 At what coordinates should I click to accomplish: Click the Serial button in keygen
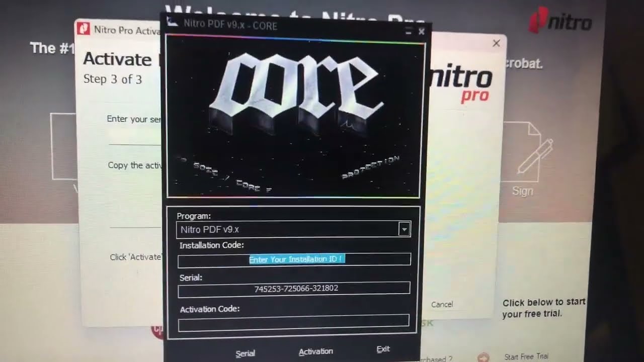pyautogui.click(x=245, y=353)
